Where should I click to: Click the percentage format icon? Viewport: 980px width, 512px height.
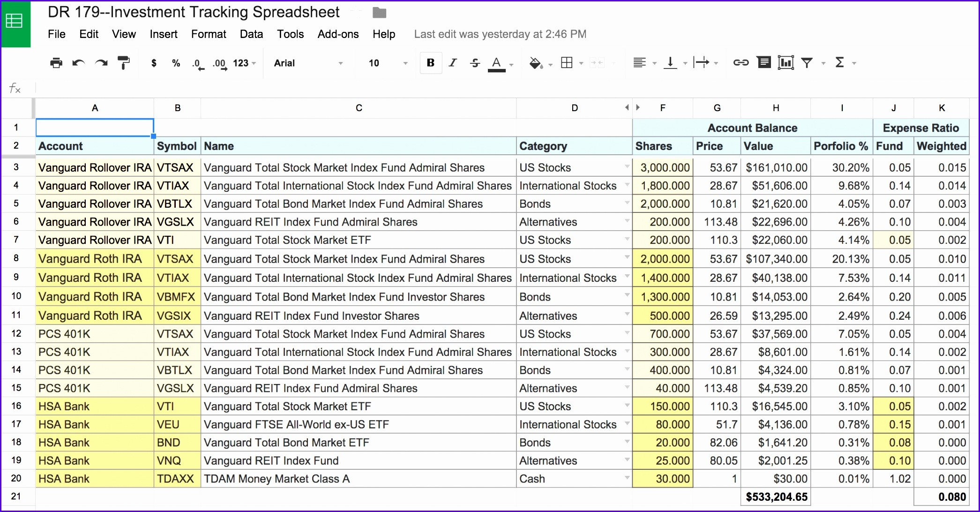pos(173,63)
